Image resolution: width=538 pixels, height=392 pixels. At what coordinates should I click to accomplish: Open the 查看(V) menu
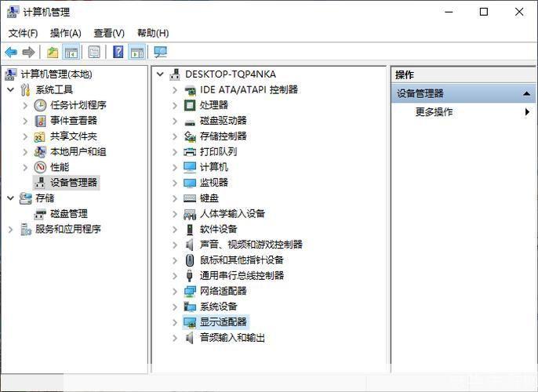point(109,33)
